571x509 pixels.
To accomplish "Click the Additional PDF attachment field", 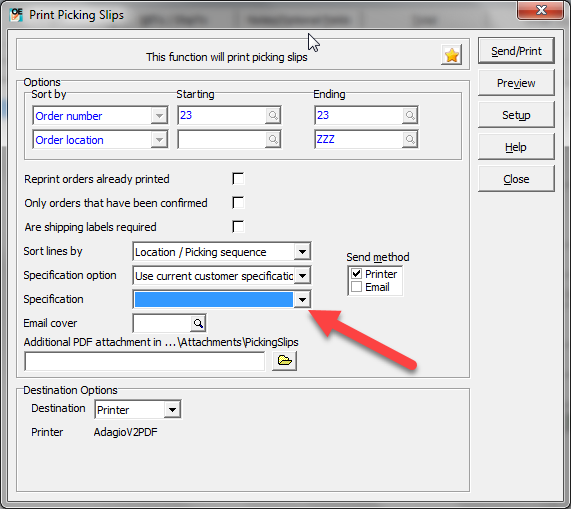I will 145,361.
